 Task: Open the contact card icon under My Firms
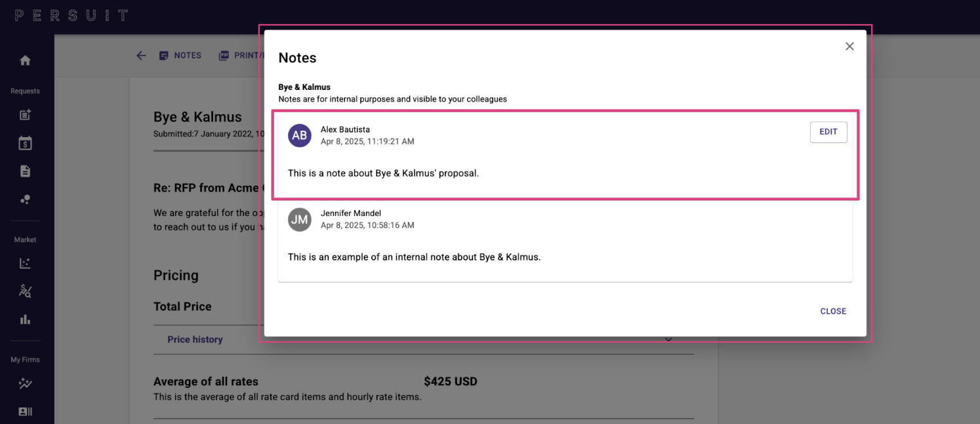pos(25,412)
